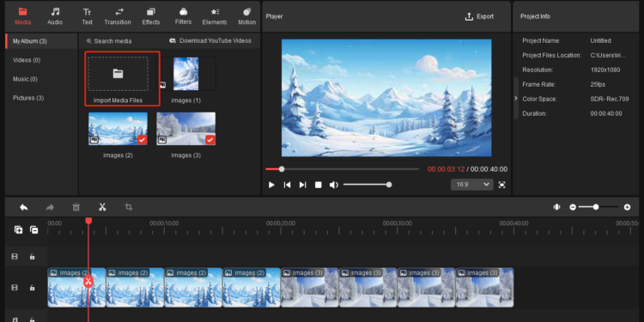This screenshot has width=644, height=322.
Task: Play the video in the player
Action: coord(271,185)
